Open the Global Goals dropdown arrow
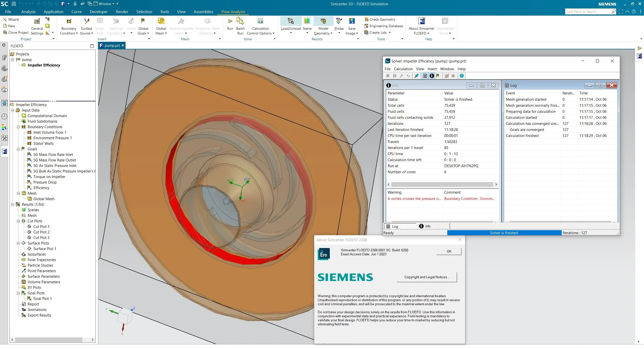 click(x=148, y=33)
